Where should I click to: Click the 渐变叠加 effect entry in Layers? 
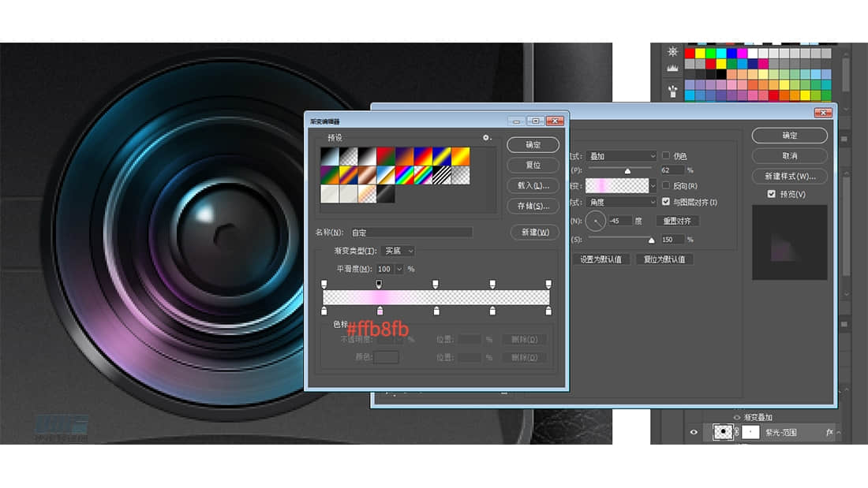click(x=758, y=417)
